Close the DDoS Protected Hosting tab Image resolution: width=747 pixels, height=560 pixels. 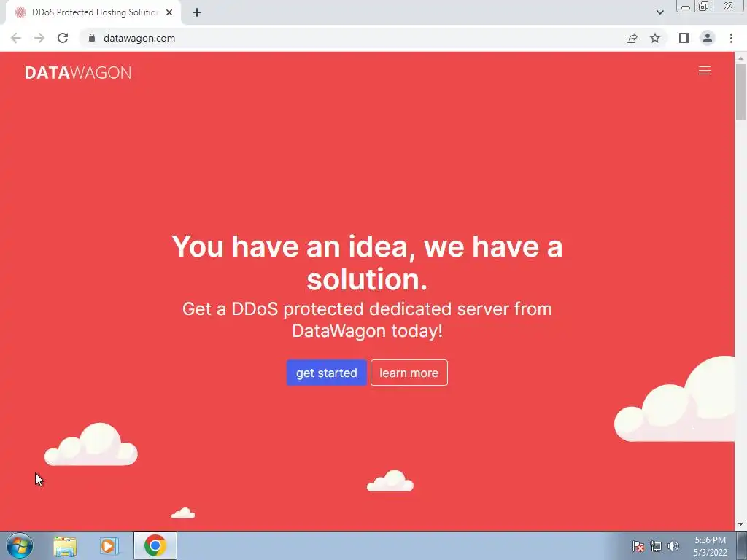(x=169, y=12)
